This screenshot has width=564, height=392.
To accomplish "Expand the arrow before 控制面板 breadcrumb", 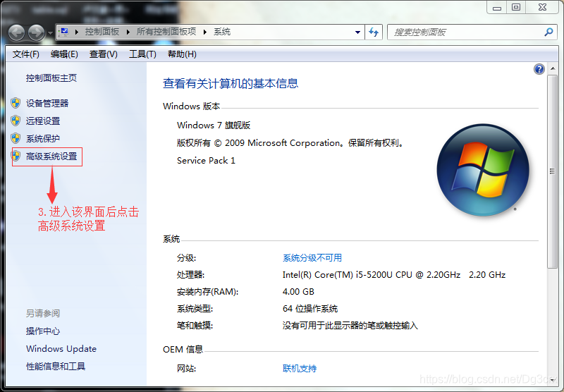I will point(77,32).
